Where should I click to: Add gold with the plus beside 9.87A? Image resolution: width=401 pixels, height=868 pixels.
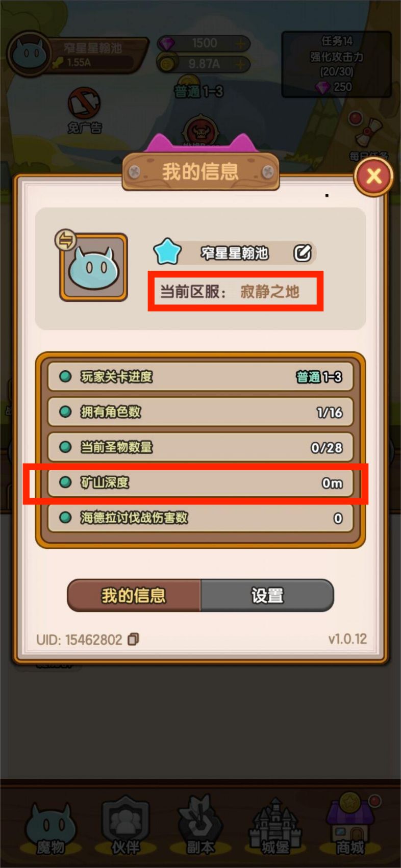240,64
